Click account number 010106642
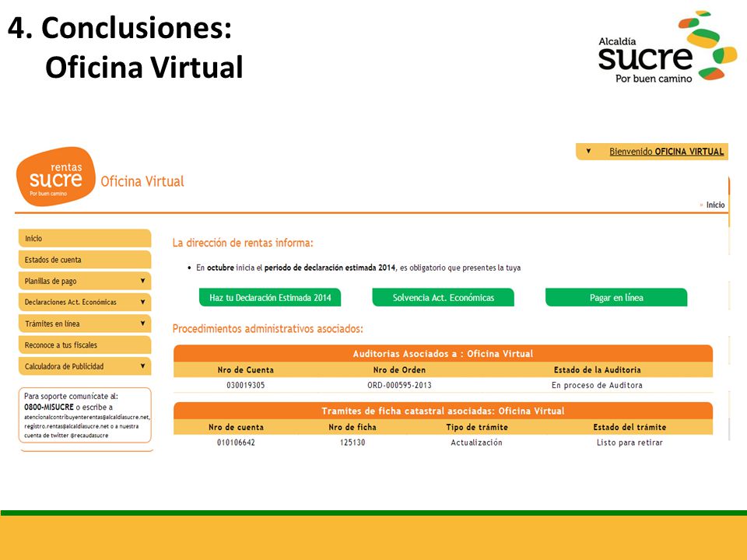Viewport: 747px width, 560px height. (236, 443)
